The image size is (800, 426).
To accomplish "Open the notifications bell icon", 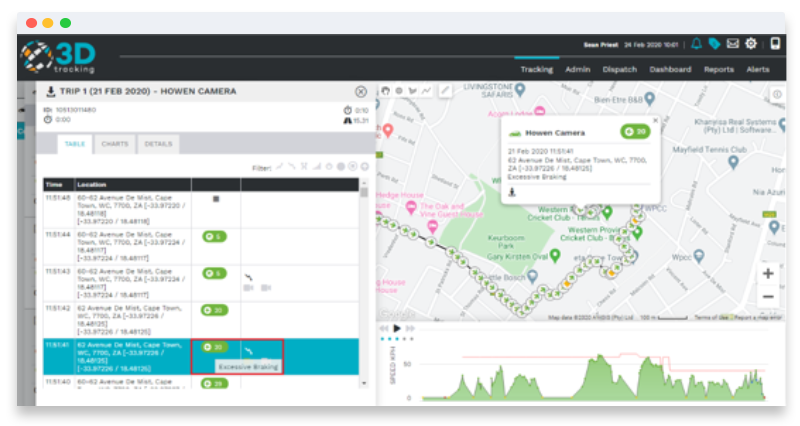I will pos(697,44).
